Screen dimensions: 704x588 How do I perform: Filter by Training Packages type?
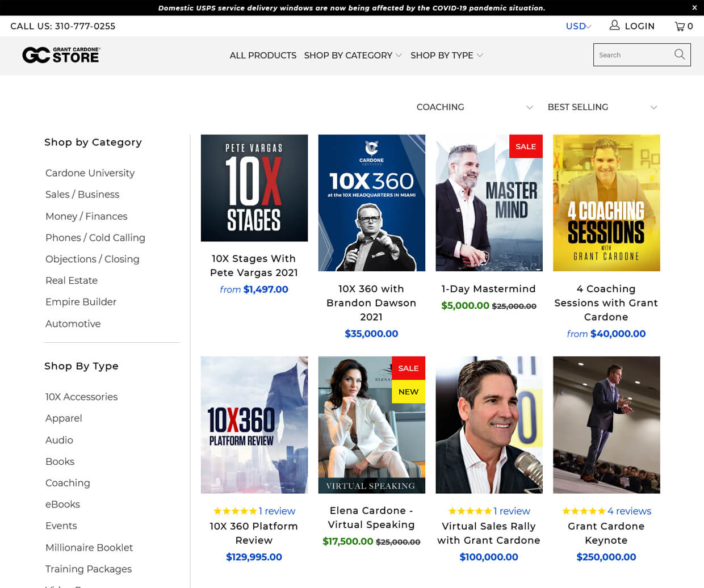[x=89, y=569]
